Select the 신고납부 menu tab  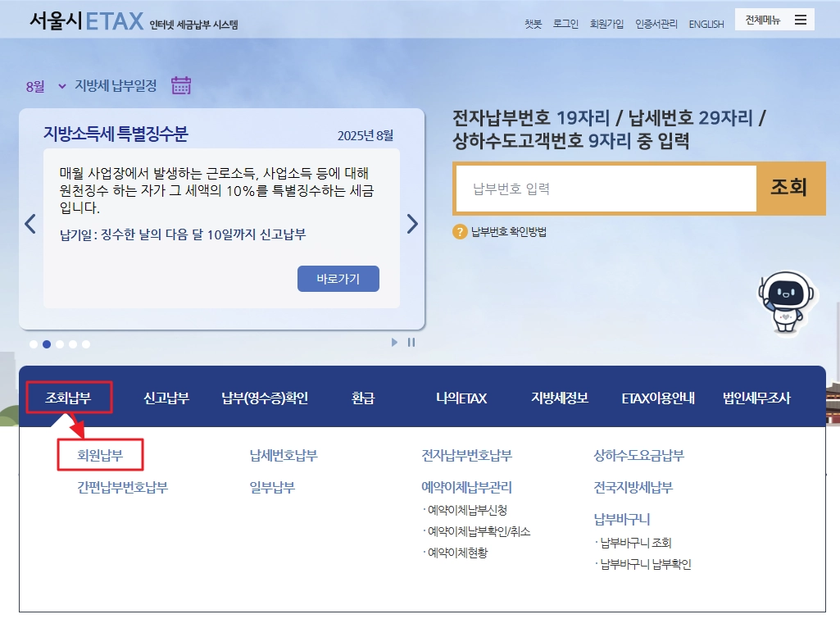click(166, 398)
